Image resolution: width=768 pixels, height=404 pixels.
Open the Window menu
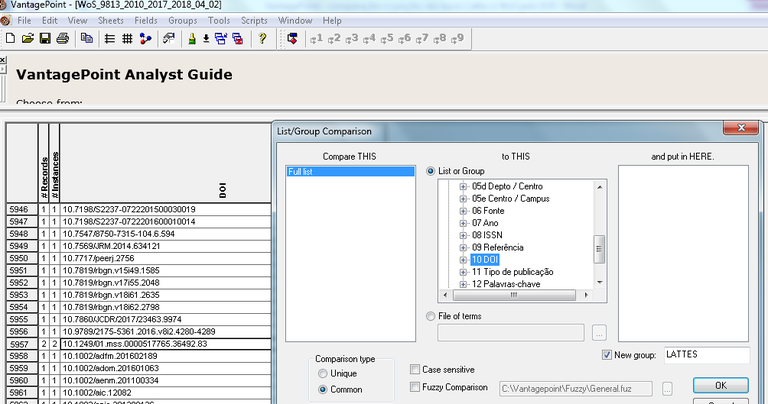coord(295,21)
